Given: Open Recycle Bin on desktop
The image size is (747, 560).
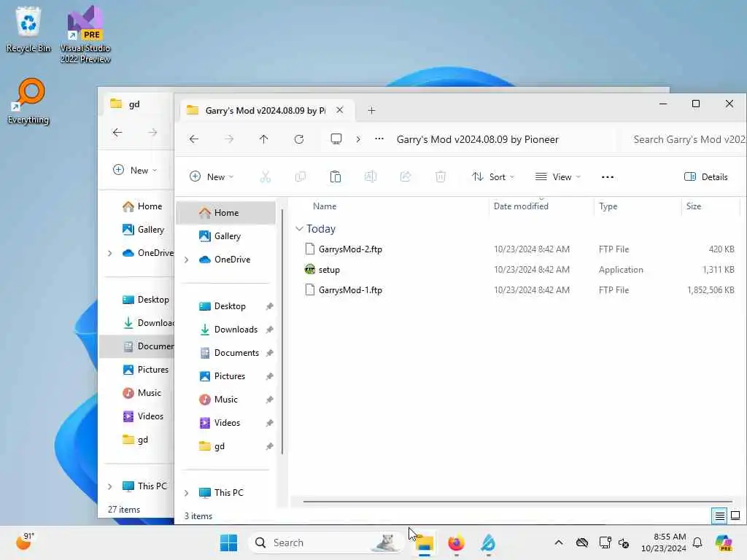Looking at the screenshot, I should click(28, 30).
